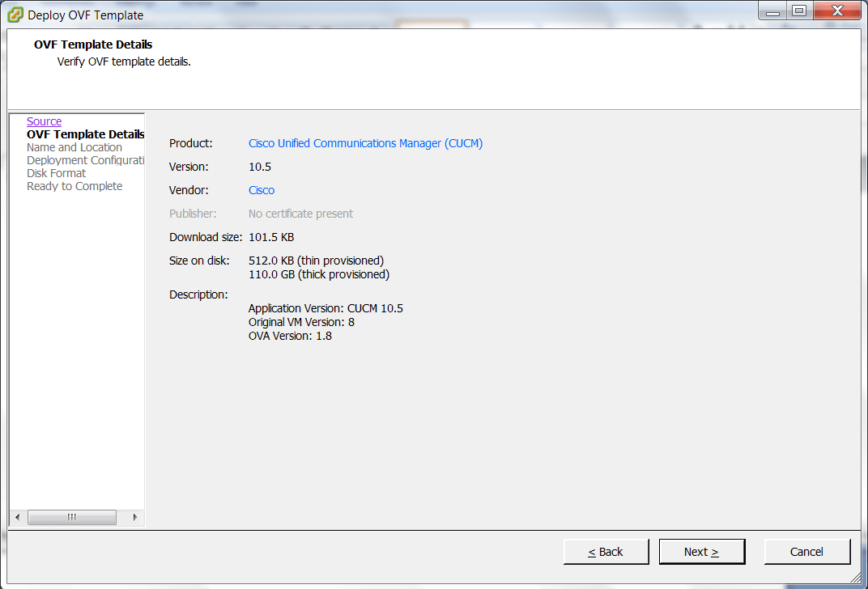This screenshot has width=868, height=589.
Task: Click the sidebar horizontal scrollbar thumb
Action: (x=72, y=517)
